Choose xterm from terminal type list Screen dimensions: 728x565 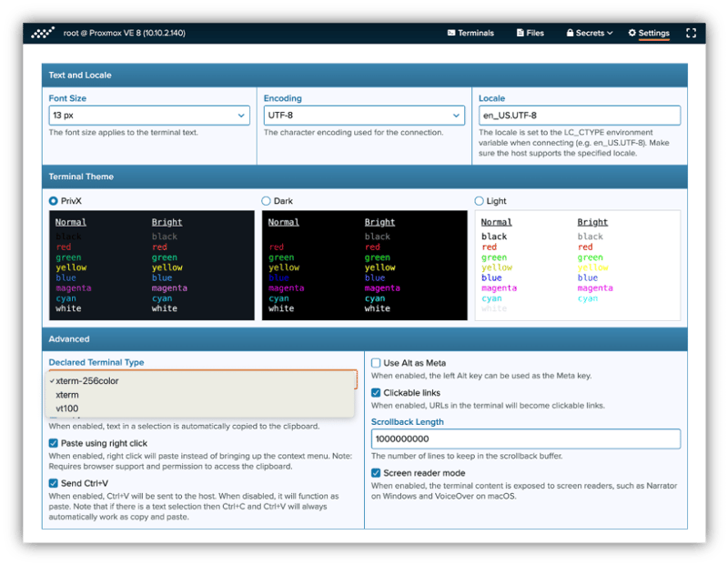(x=67, y=395)
